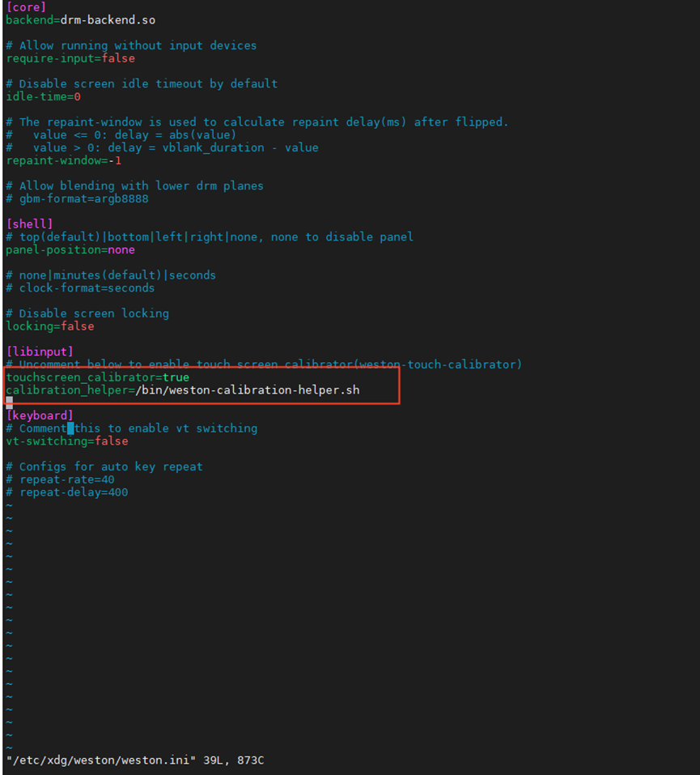
Task: Click the vt-switching=false line
Action: pos(67,441)
